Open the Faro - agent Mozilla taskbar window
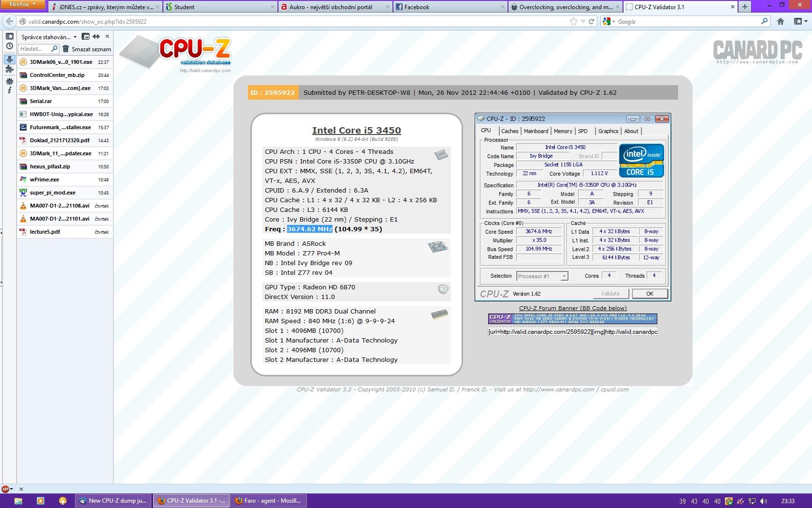 pos(268,501)
